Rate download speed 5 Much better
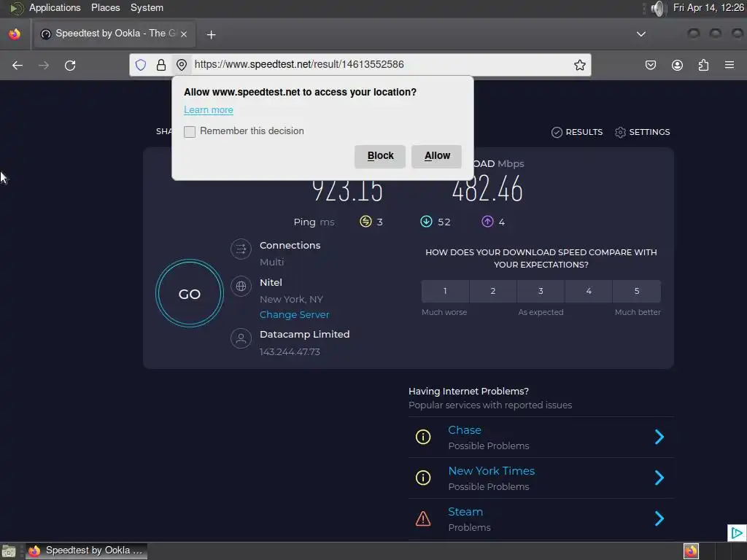Viewport: 747px width, 560px height. (x=637, y=291)
